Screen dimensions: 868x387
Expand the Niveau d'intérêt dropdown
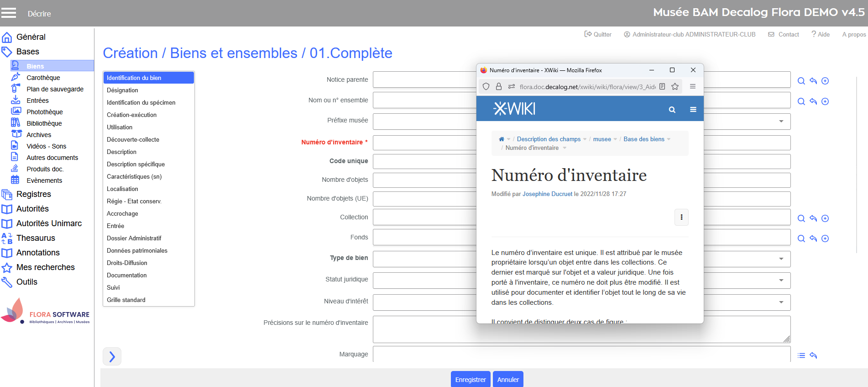[781, 302]
